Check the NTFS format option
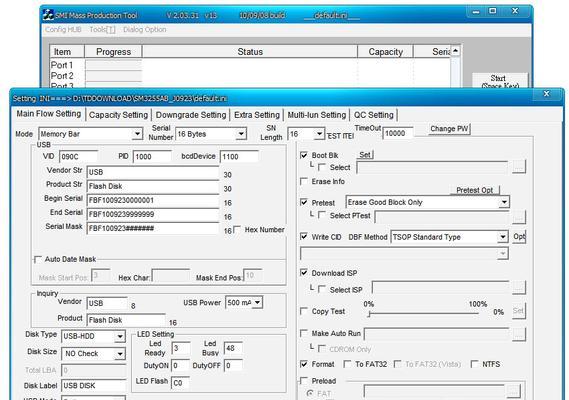The image size is (569, 400). click(x=474, y=364)
